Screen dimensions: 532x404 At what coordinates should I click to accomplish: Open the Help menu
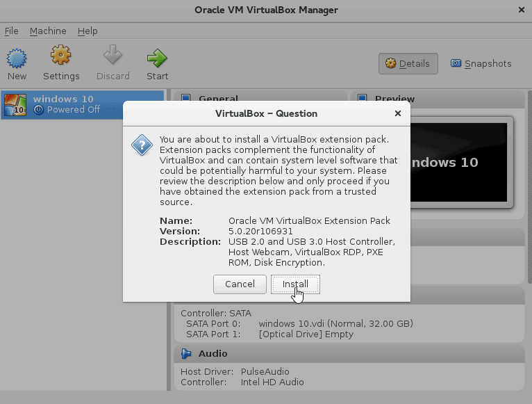coord(88,31)
